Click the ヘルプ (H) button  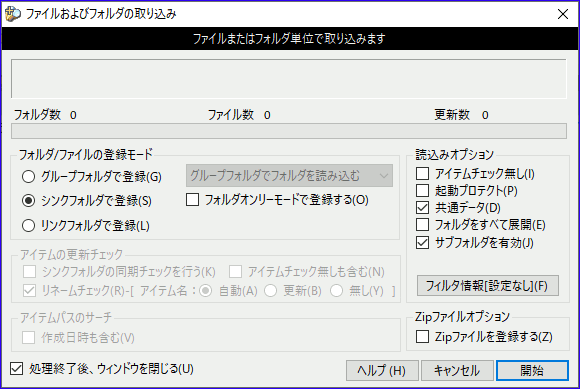(382, 371)
